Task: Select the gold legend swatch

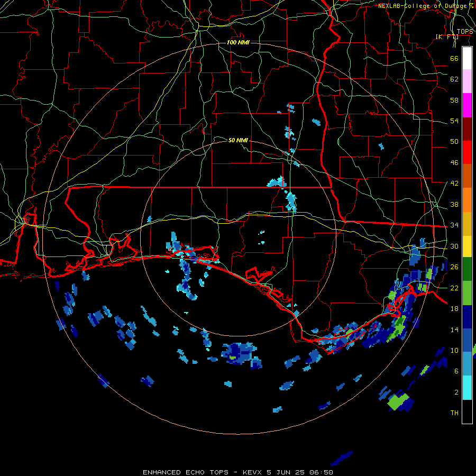Action: (467, 224)
